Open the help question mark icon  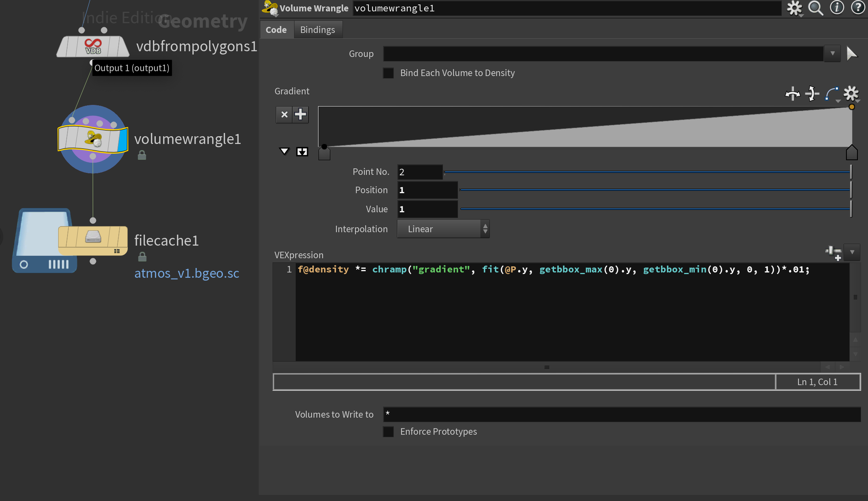(x=858, y=8)
